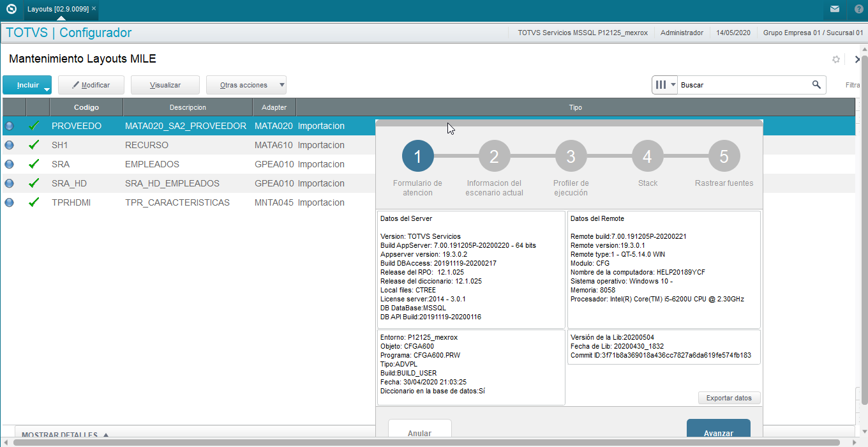Image resolution: width=868 pixels, height=447 pixels.
Task: Click the MATA610 adapter cell
Action: tap(274, 145)
